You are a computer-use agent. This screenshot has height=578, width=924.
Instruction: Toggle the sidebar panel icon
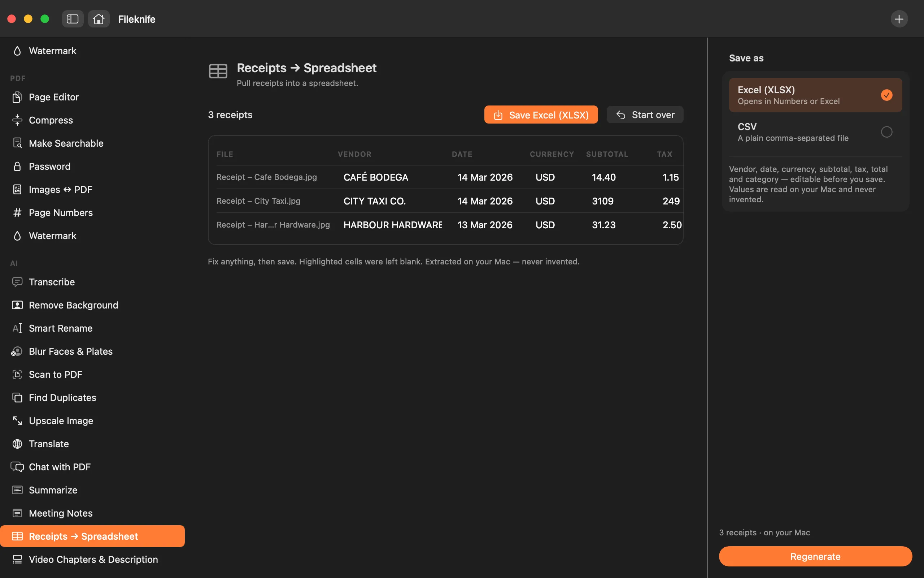click(x=73, y=19)
